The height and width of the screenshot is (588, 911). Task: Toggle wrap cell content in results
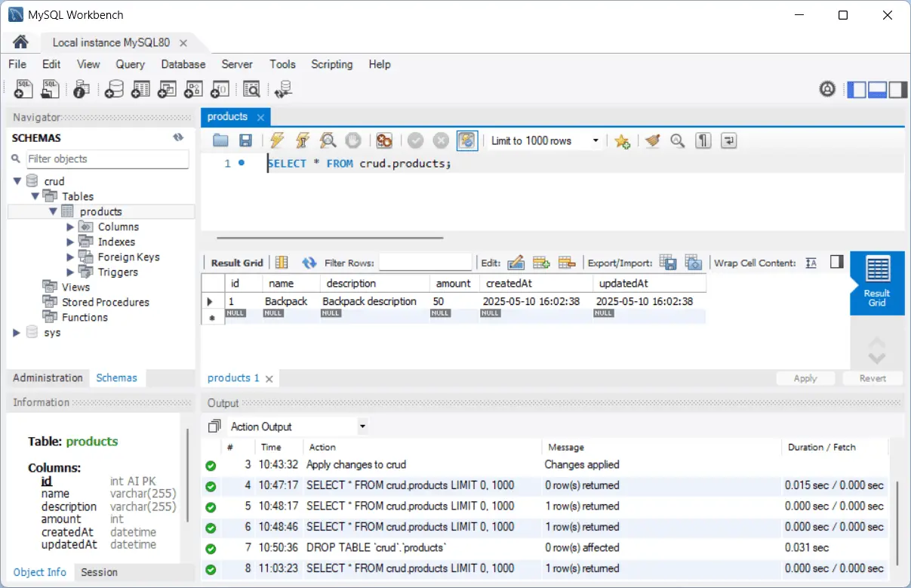pyautogui.click(x=811, y=263)
